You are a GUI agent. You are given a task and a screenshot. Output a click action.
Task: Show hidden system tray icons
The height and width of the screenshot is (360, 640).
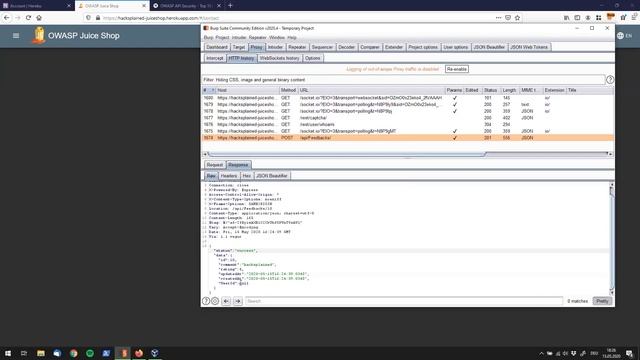point(541,353)
